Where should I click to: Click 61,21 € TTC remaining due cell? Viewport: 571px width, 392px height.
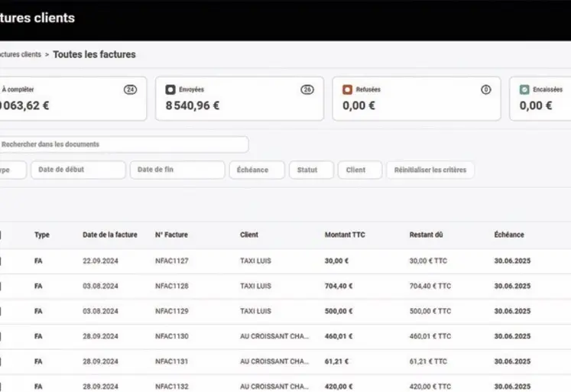(428, 361)
